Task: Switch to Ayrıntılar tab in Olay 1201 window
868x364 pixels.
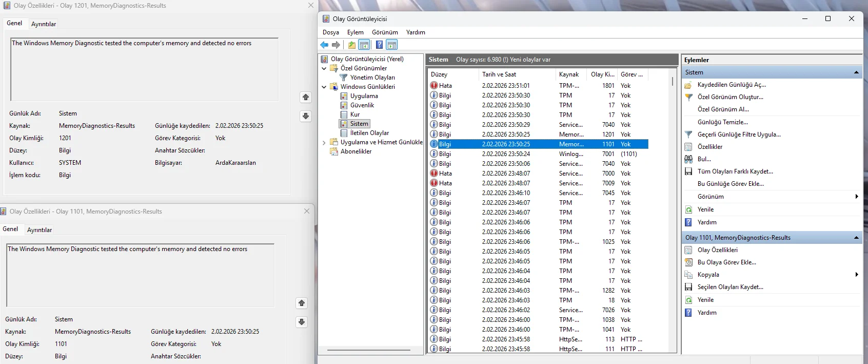Action: tap(44, 24)
